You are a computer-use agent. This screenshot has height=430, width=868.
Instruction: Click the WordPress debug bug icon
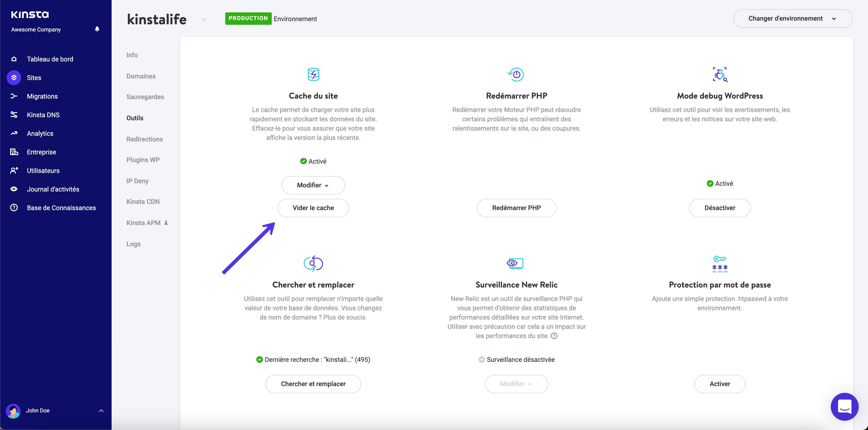(x=720, y=74)
